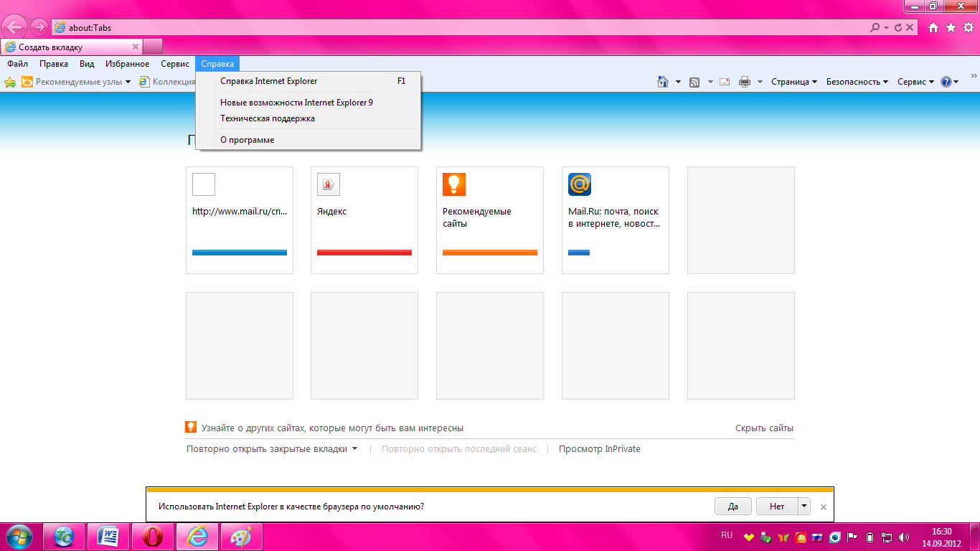Click the Справка menu heading

[x=217, y=64]
